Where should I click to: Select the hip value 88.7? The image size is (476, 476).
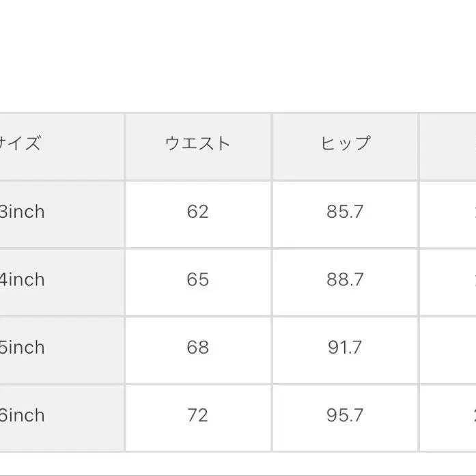[x=345, y=279]
